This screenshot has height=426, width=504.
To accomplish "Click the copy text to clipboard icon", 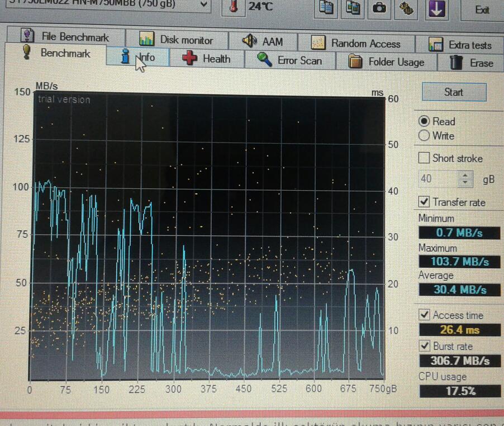I will (x=327, y=8).
